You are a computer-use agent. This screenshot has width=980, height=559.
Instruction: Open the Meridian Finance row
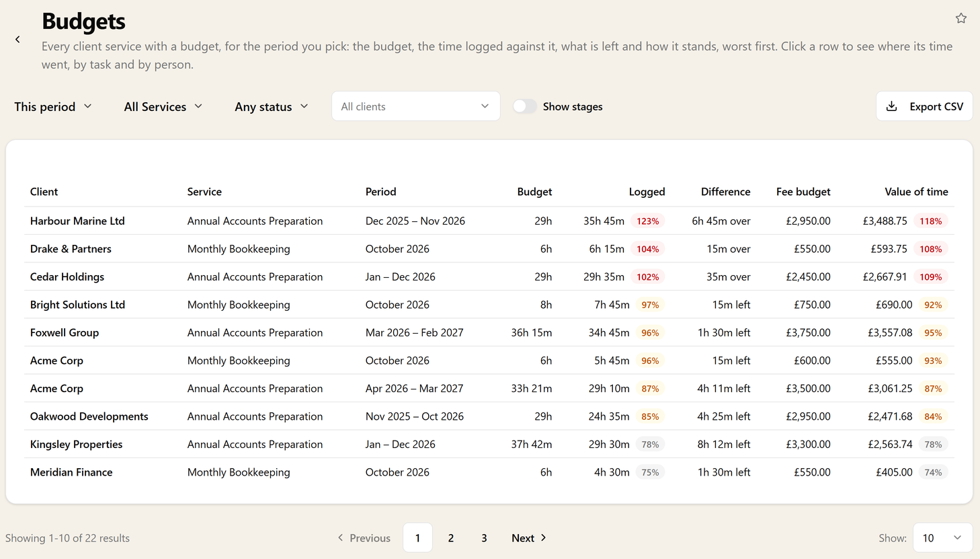click(x=489, y=472)
